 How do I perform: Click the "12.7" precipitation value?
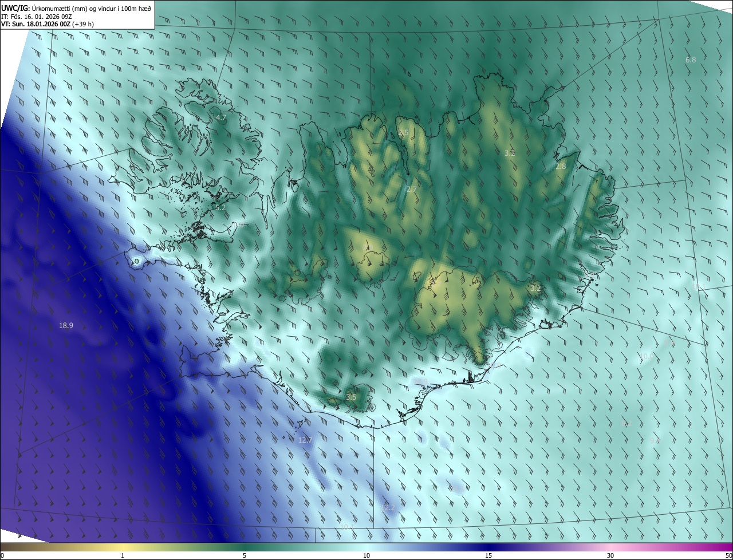click(x=305, y=440)
